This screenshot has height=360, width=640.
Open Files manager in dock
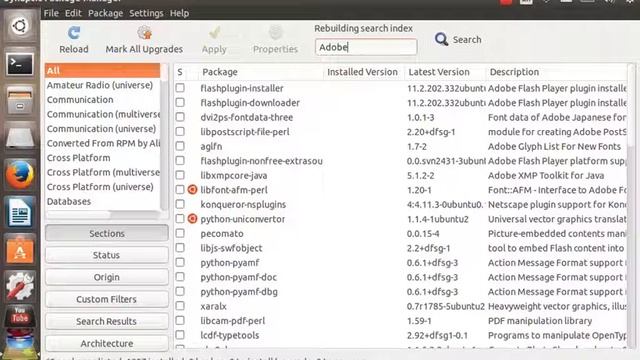(x=20, y=100)
